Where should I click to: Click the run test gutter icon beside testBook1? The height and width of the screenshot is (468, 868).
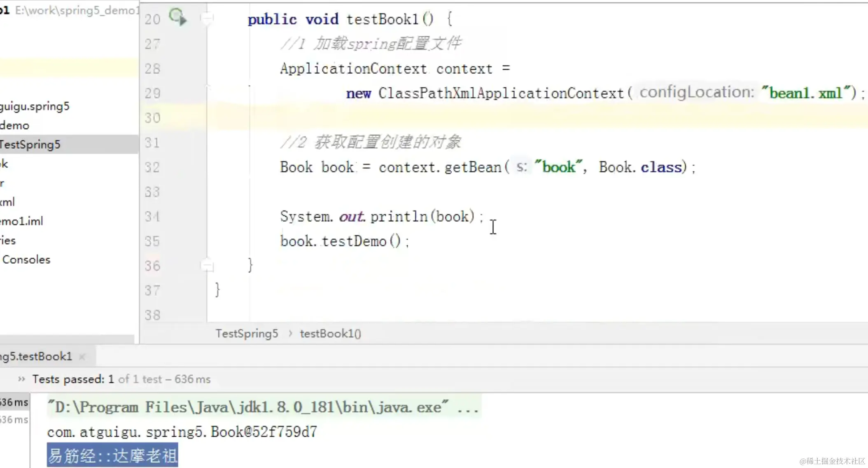tap(177, 17)
